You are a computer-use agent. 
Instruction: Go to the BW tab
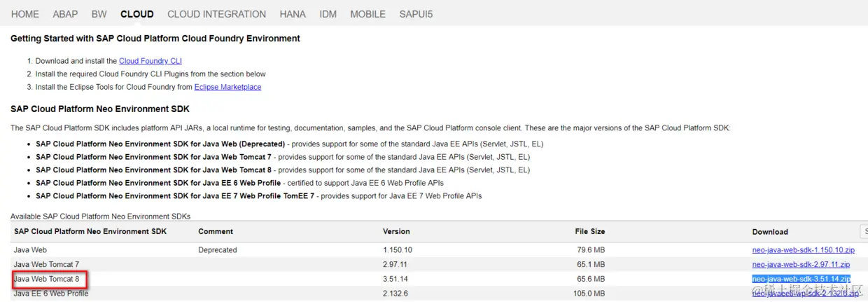pyautogui.click(x=99, y=14)
